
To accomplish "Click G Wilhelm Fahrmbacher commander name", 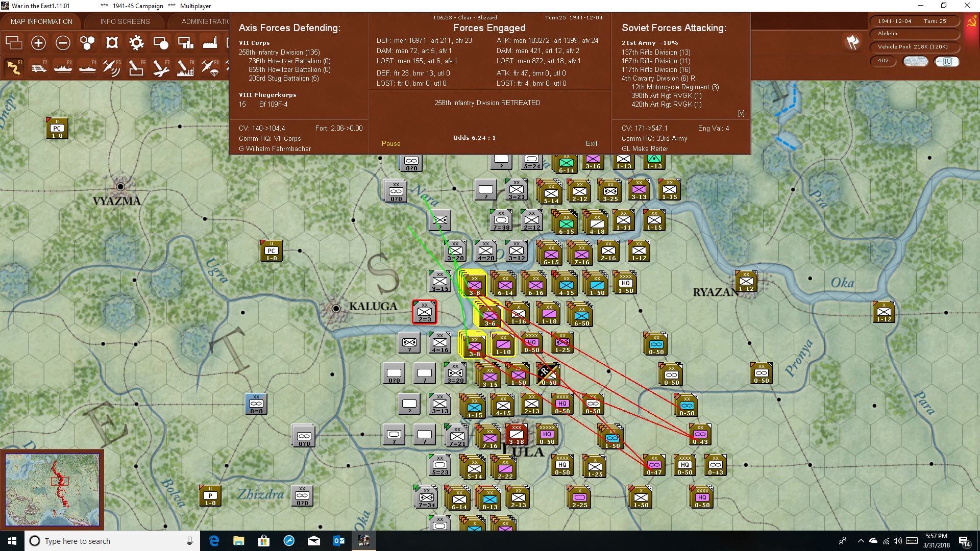I will [275, 148].
